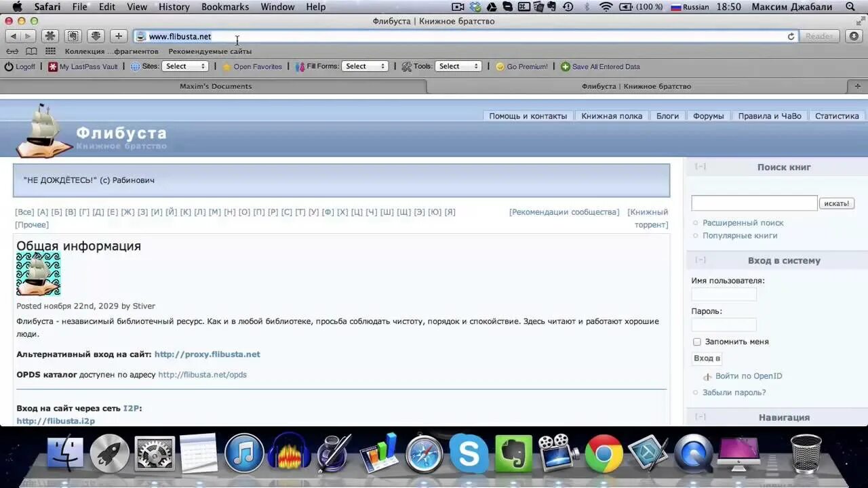868x488 pixels.
Task: Filter books by letter [А]
Action: coord(43,212)
